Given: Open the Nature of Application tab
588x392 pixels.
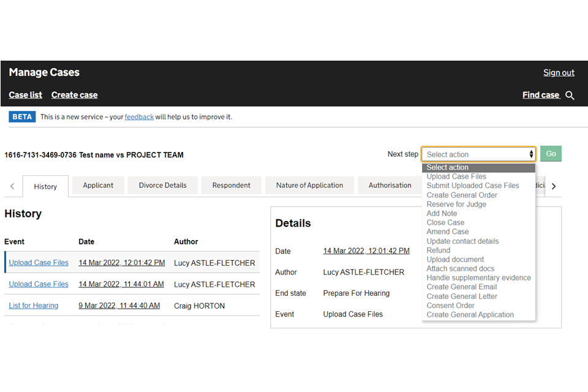Looking at the screenshot, I should pyautogui.click(x=309, y=185).
